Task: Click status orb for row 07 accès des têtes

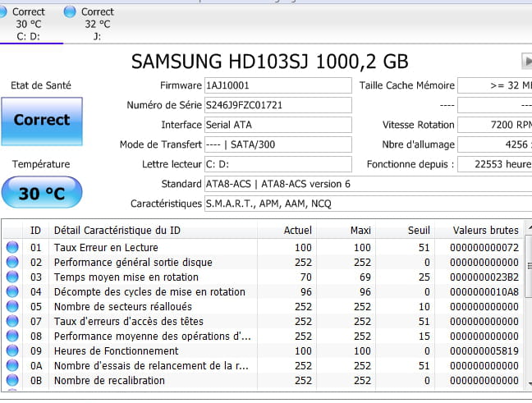Action: coord(12,321)
